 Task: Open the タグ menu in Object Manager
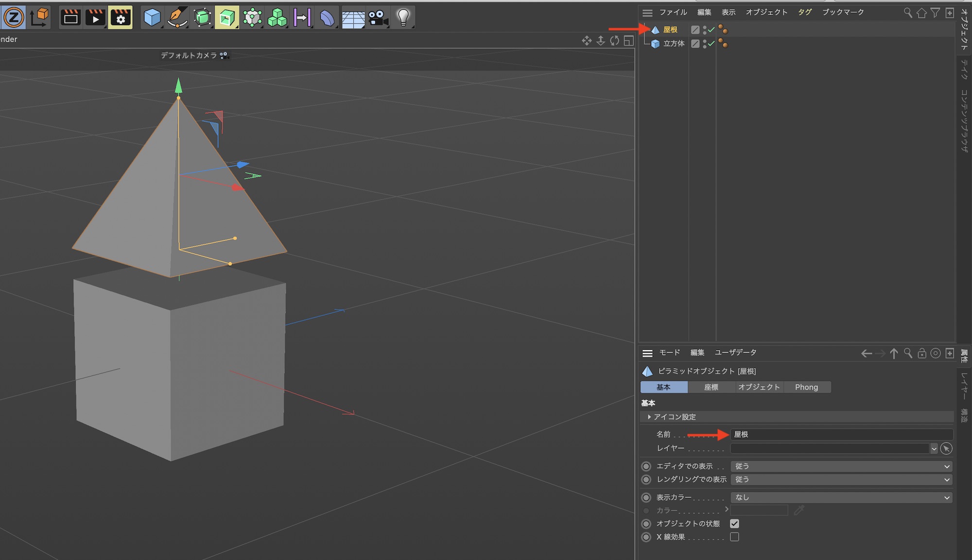click(804, 12)
